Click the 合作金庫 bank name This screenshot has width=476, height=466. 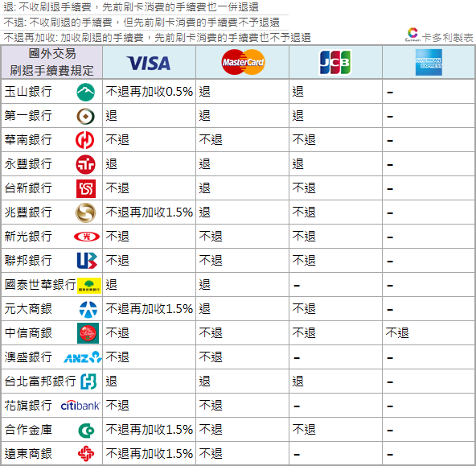(28, 430)
